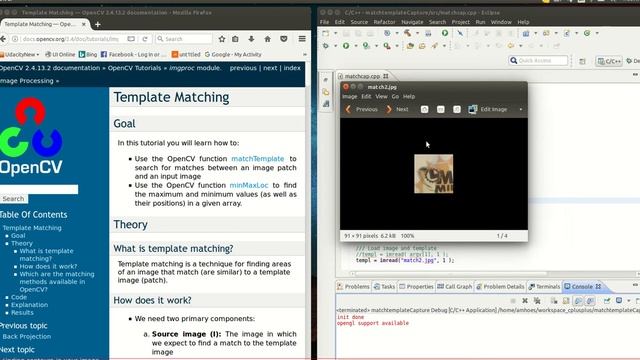Screen dimensions: 640x360
Task: Toggle Scroll Lock icon in Console toolbar
Action: coord(566,301)
